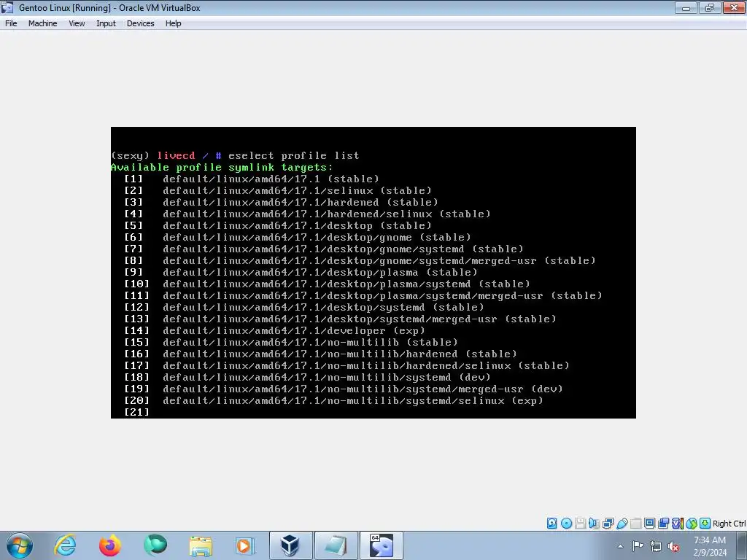This screenshot has width=747, height=560.
Task: Open the Help menu
Action: point(173,23)
